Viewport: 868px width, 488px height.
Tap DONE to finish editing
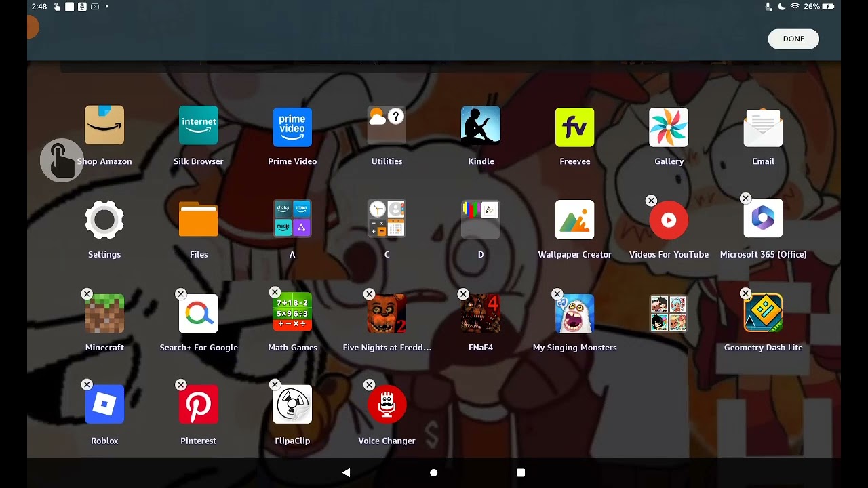pos(793,39)
